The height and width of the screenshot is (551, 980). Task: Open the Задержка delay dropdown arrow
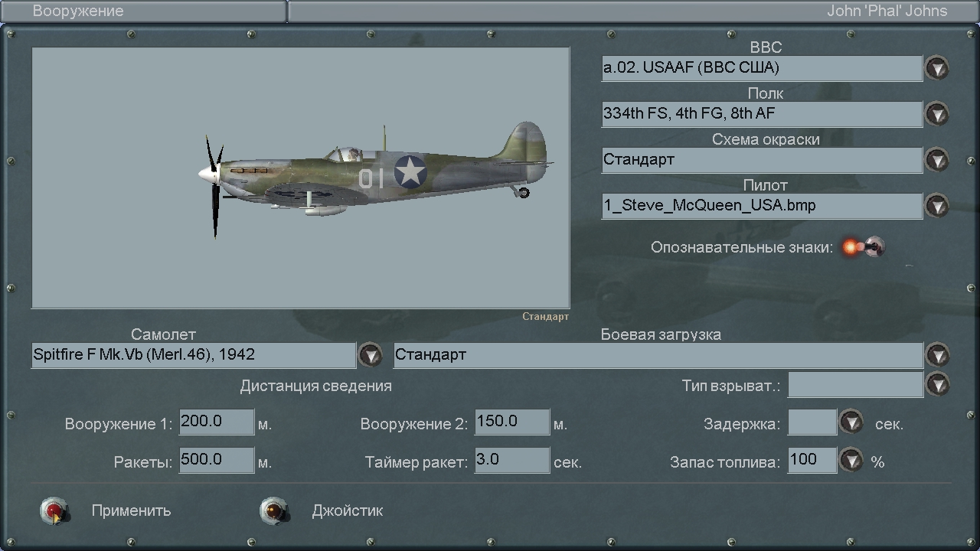pos(851,422)
